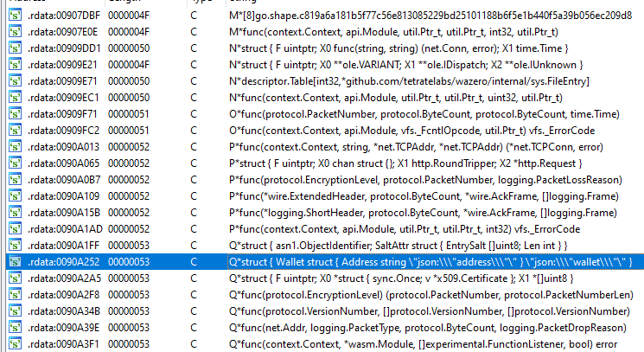Click the string icon for row .rdata:00907DBF
644x352 pixels.
16,16
